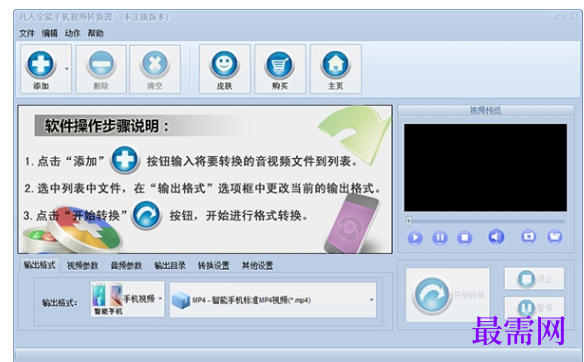
Task: Open the 文件 menu
Action: tap(27, 34)
